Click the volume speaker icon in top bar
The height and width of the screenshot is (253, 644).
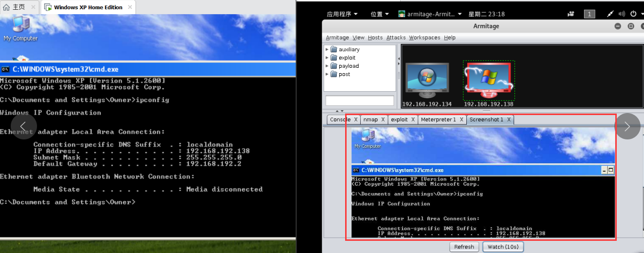click(x=621, y=14)
